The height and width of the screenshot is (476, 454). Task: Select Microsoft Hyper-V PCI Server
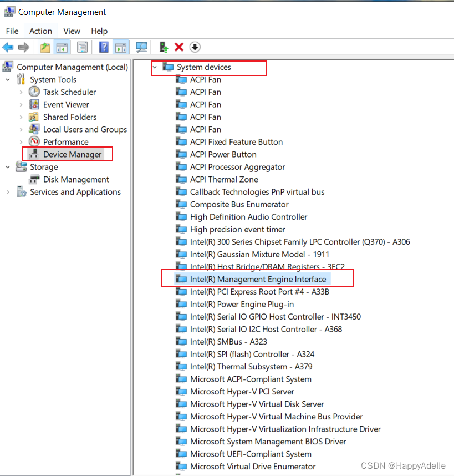point(242,392)
